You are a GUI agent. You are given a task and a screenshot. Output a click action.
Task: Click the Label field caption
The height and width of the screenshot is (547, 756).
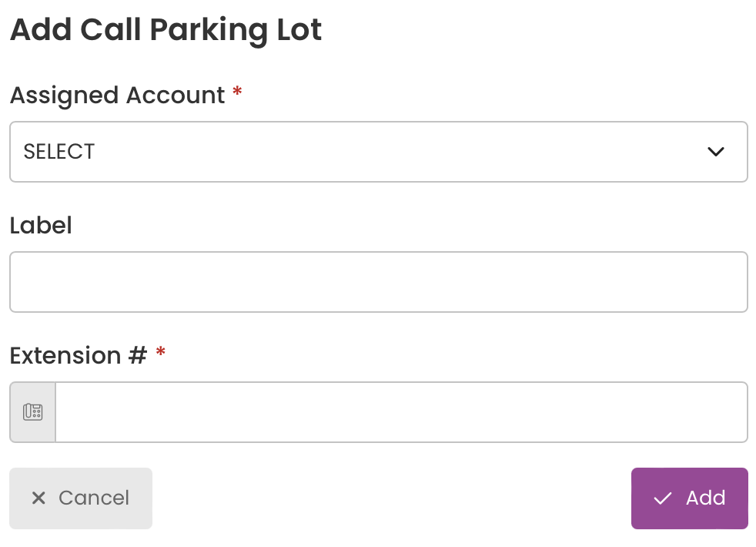[x=41, y=225]
